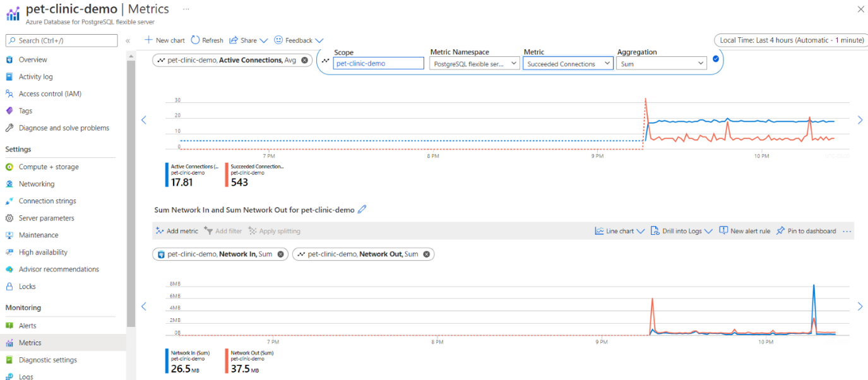This screenshot has height=380, width=868.
Task: Open Drill into Logs dropdown
Action: [x=682, y=231]
